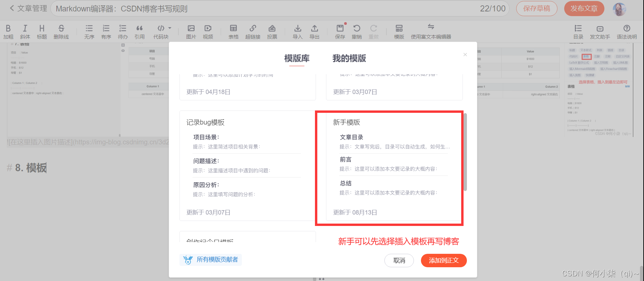Click 项目场景 text in bug template

(x=206, y=137)
